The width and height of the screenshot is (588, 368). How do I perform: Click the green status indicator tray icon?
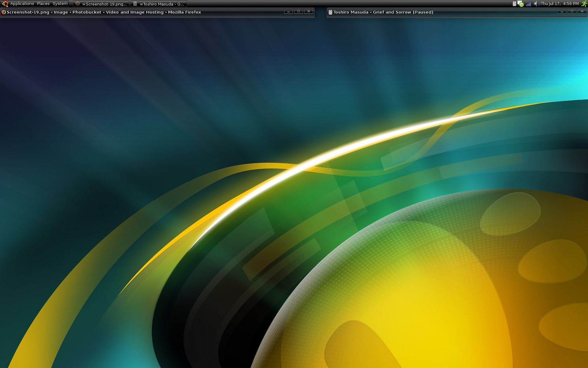coord(521,4)
